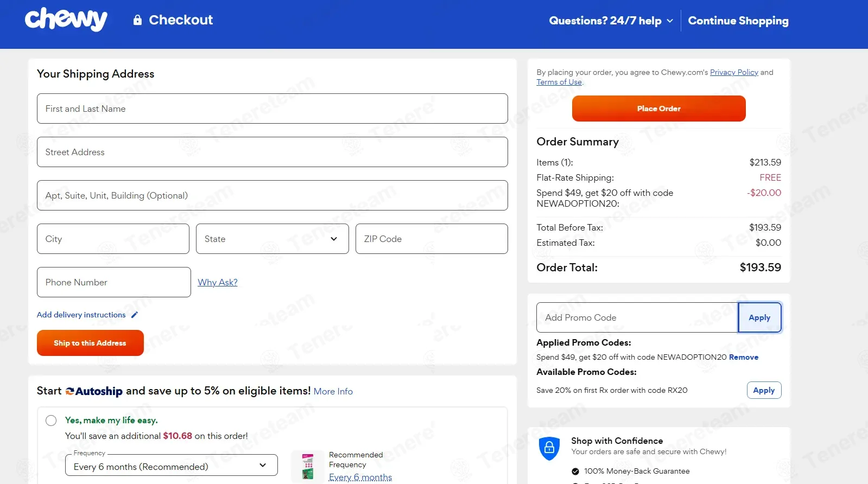
Task: Expand the Questions? 24/7 help menu
Action: click(x=611, y=21)
